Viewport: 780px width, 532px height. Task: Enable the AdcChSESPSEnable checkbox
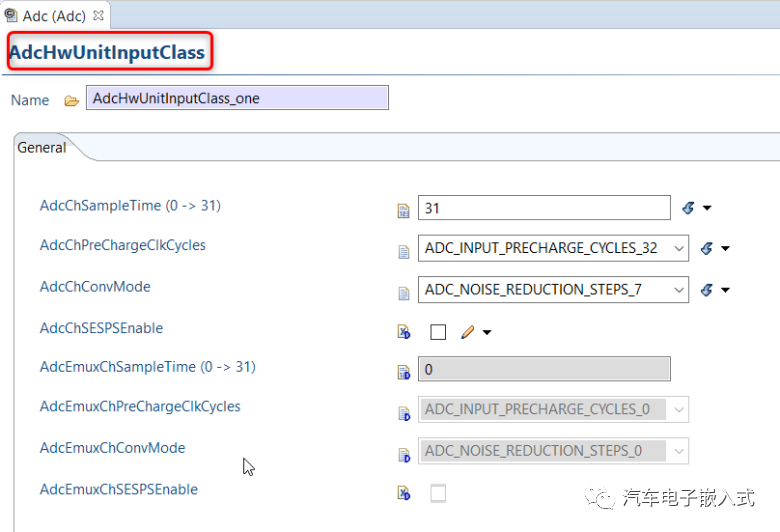pos(438,332)
